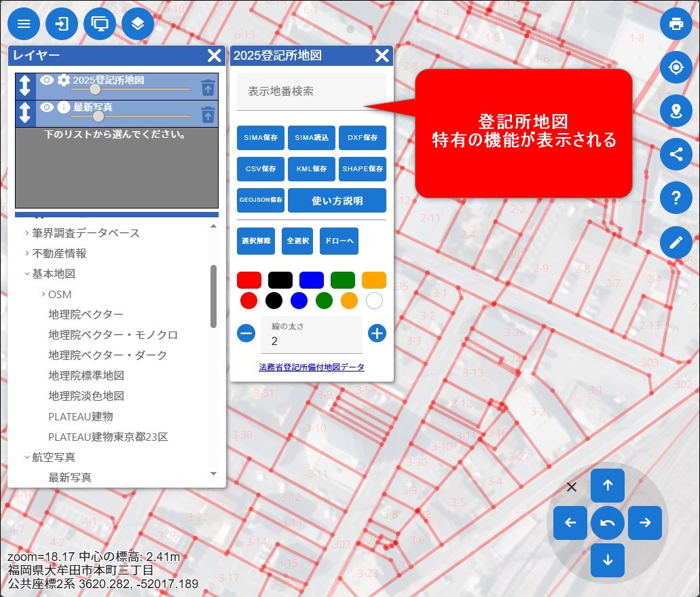Expand the OSM subfolder
The image size is (700, 597).
click(x=43, y=294)
